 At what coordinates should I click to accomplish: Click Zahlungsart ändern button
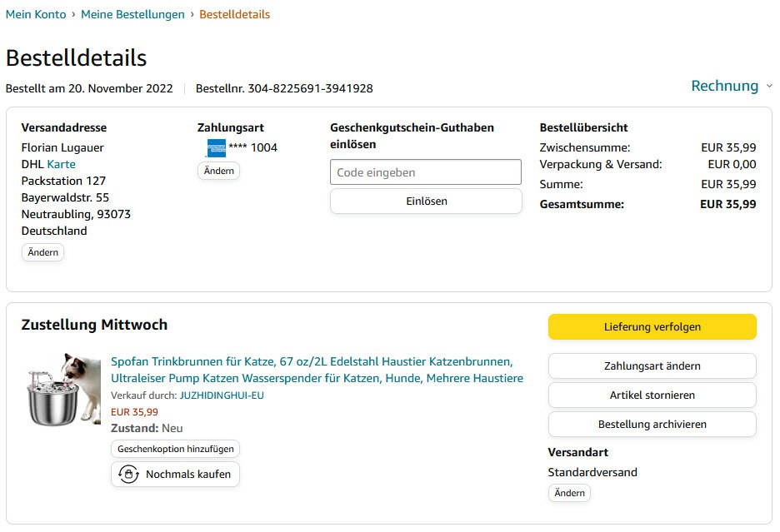tap(652, 366)
